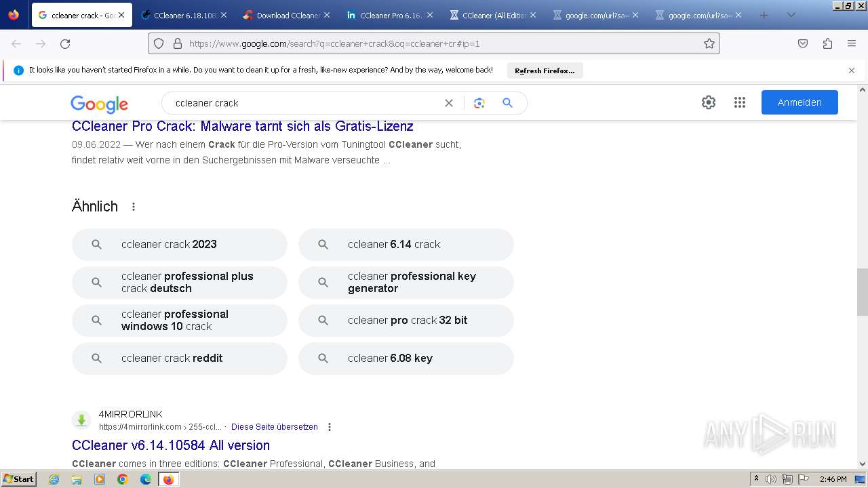Screen dimensions: 868x488
Task: Reload the page with the refresh icon
Action: pos(65,43)
